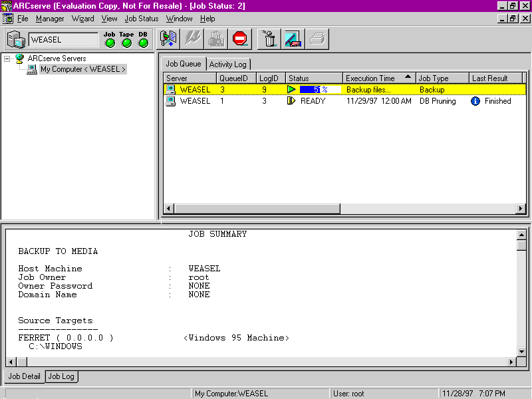Open the Job Status menu
Viewport: 532px width, 399px height.
click(142, 19)
